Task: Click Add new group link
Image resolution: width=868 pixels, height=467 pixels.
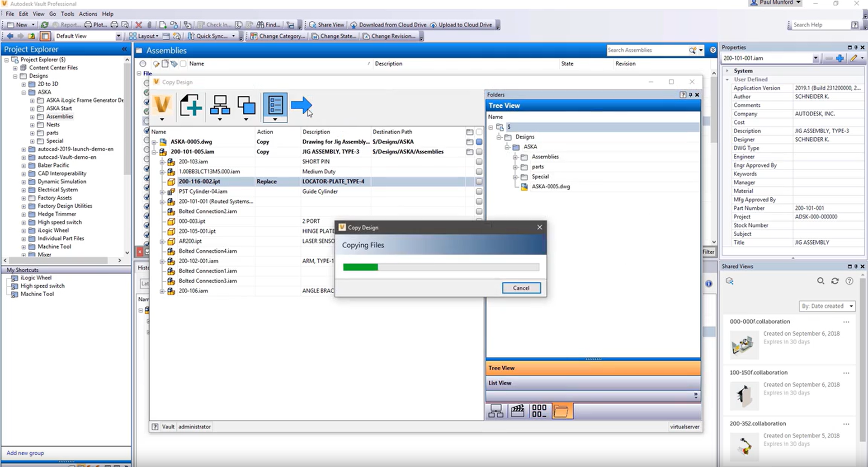Action: click(x=25, y=453)
